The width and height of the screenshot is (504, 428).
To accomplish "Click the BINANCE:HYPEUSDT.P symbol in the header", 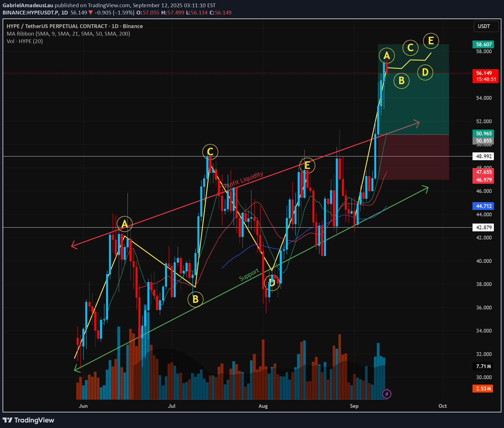I will point(31,13).
